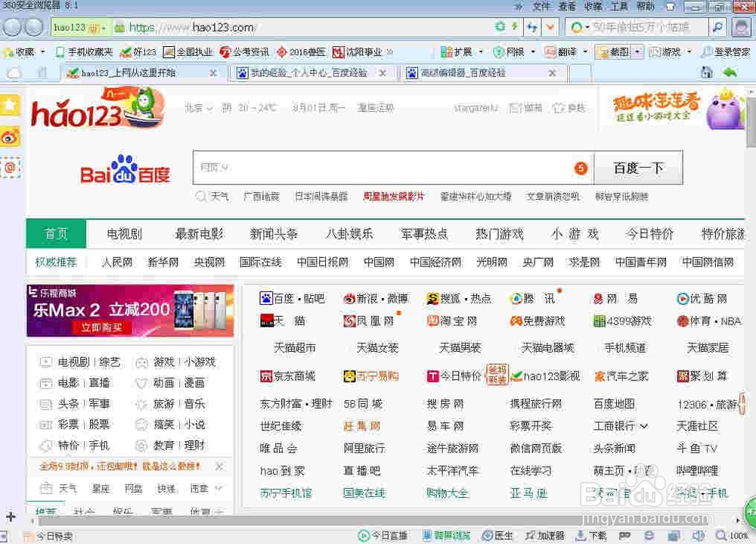Expand the 工商银行 dropdown arrow
The image size is (756, 544).
pyautogui.click(x=643, y=426)
